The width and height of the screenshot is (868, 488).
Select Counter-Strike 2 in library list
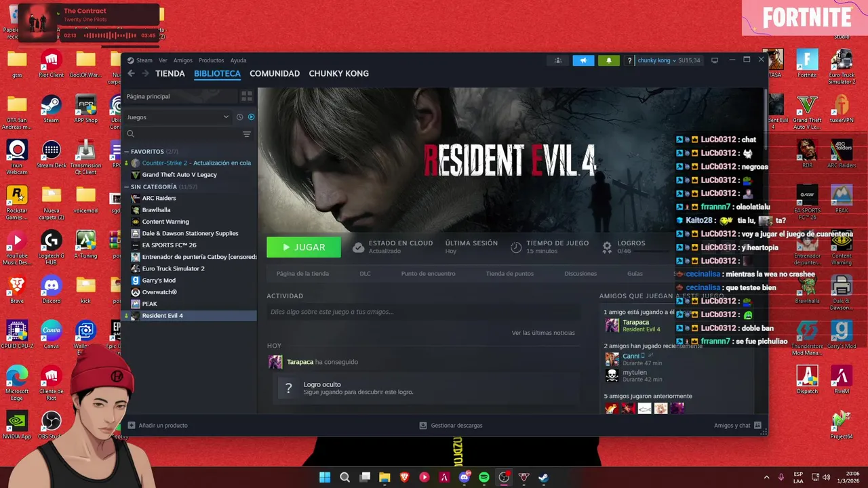pyautogui.click(x=190, y=163)
